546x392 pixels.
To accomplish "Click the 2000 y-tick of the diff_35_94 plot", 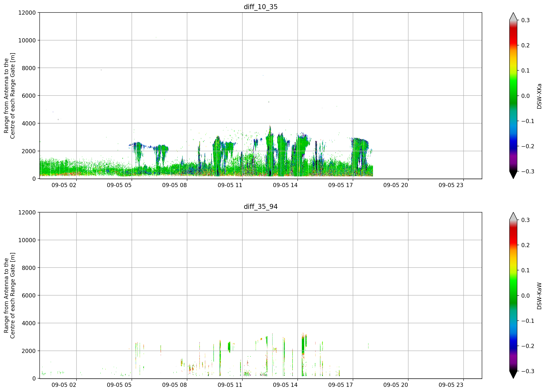I will pyautogui.click(x=29, y=351).
